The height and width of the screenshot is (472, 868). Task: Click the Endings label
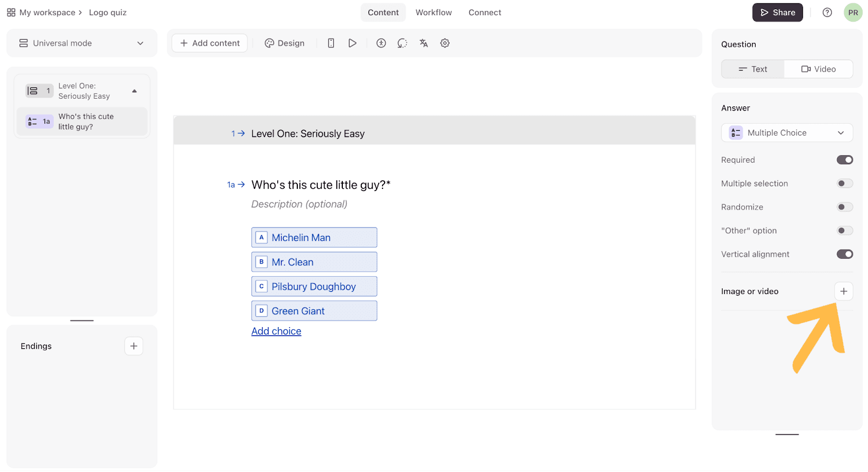click(36, 346)
